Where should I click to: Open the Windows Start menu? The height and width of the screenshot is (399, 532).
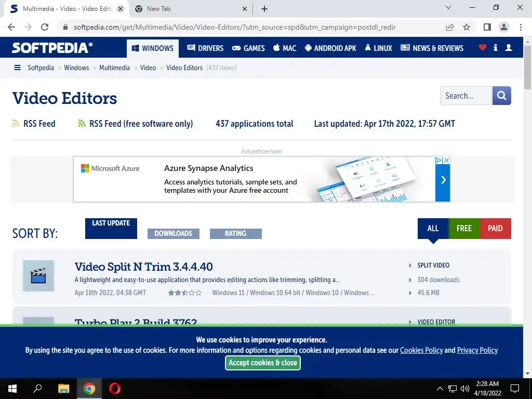12,389
